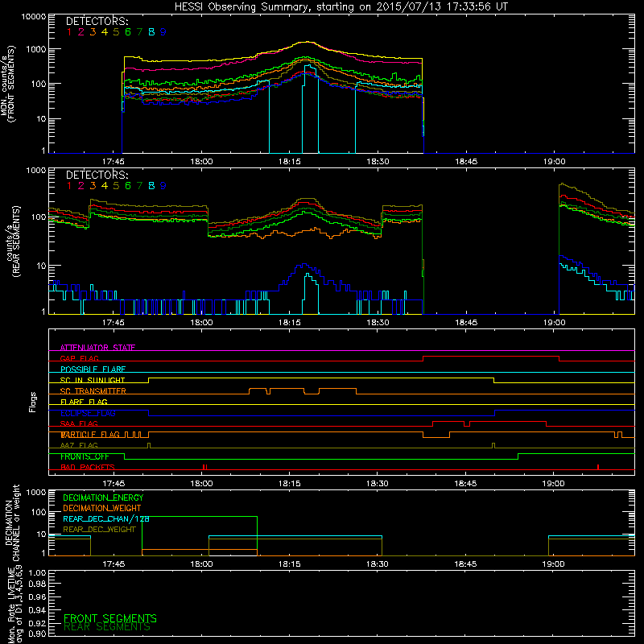Click the 1000 tick label on decimation axis

(x=36, y=493)
